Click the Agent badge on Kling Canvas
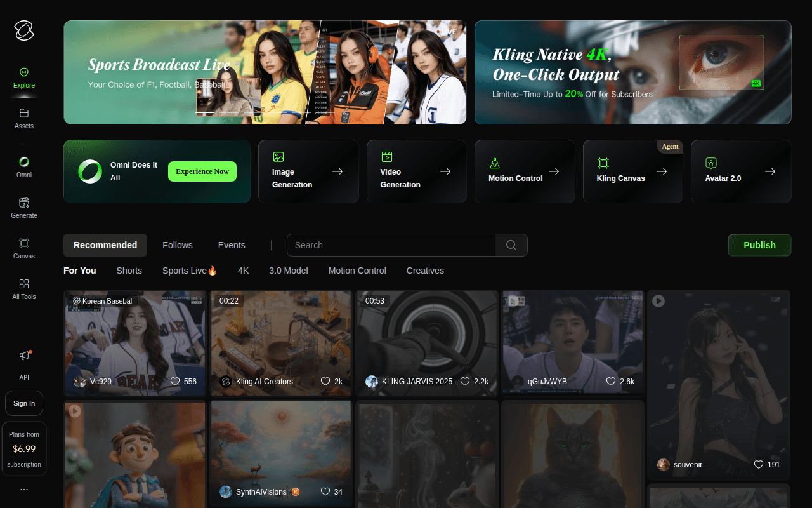This screenshot has height=508, width=812. 670,147
